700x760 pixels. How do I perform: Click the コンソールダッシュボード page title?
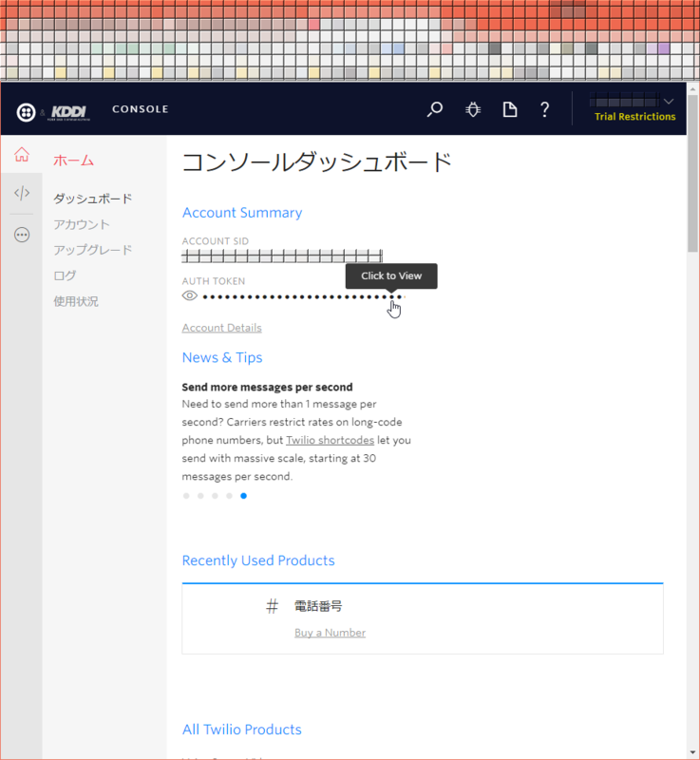point(317,162)
